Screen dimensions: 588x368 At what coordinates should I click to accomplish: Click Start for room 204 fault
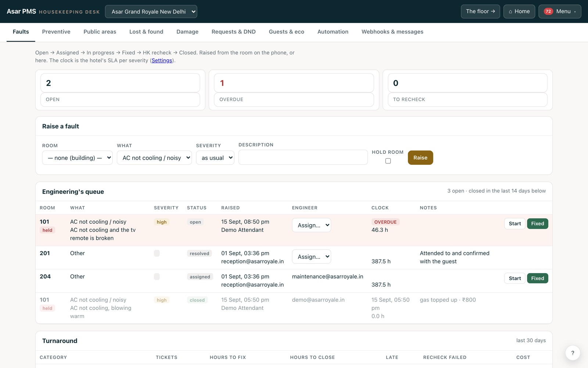tap(514, 278)
